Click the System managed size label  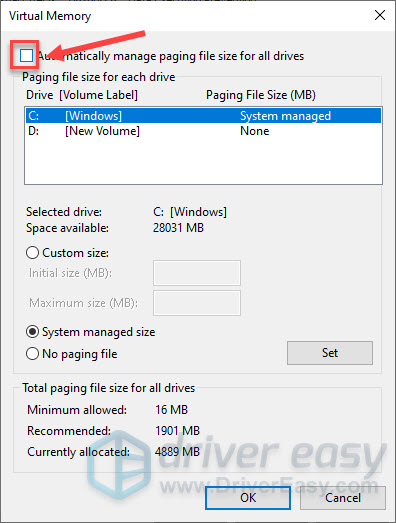click(x=99, y=332)
